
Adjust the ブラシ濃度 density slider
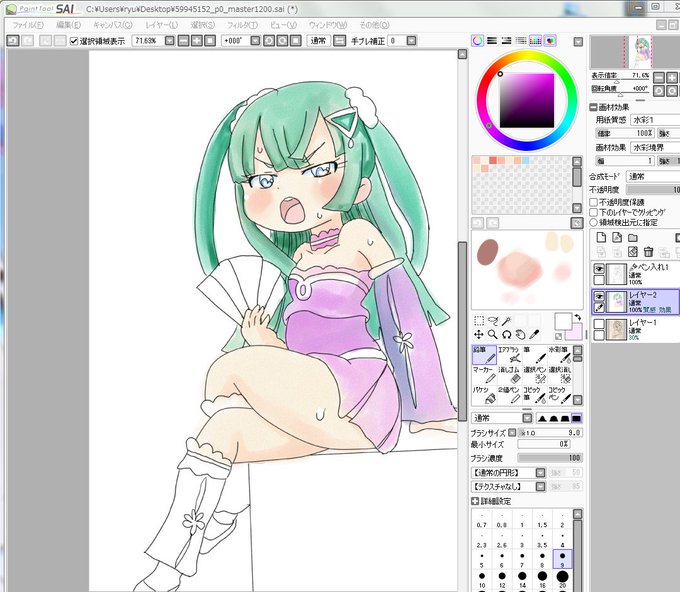(550, 458)
